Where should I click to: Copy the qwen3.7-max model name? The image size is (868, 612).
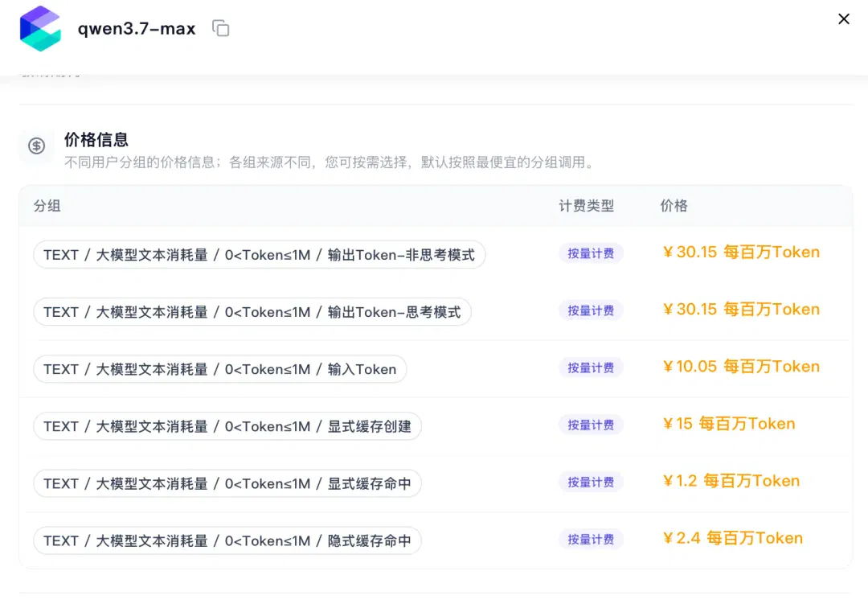click(x=221, y=28)
